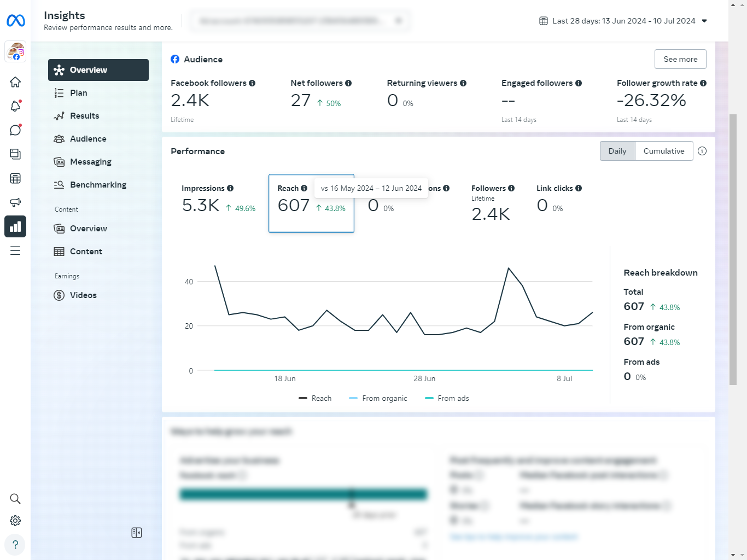Open Home in the left navigation rail
The width and height of the screenshot is (747, 560).
click(x=15, y=81)
